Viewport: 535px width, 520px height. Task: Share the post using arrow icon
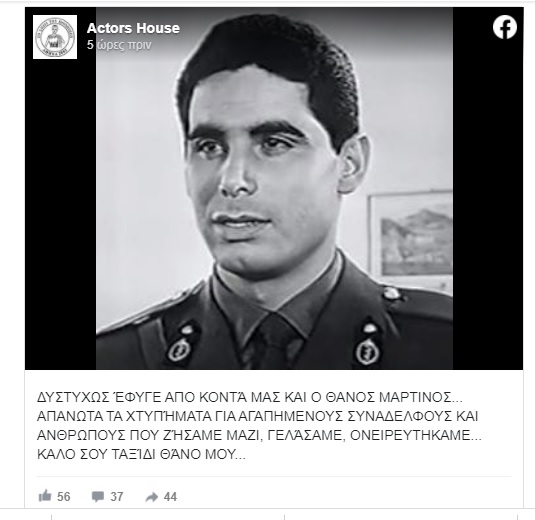pos(152,497)
